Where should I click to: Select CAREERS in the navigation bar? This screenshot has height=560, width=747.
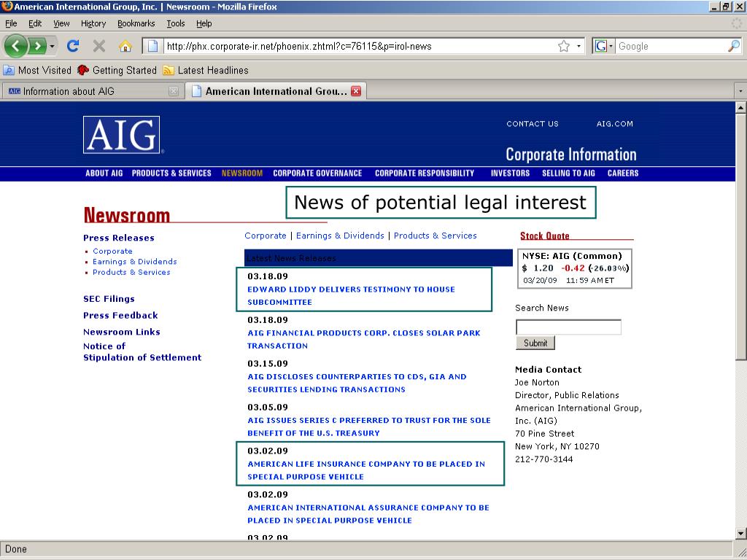[623, 174]
